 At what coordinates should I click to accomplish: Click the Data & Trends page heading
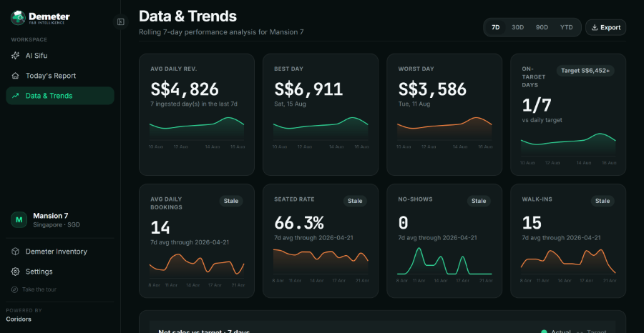coord(187,16)
